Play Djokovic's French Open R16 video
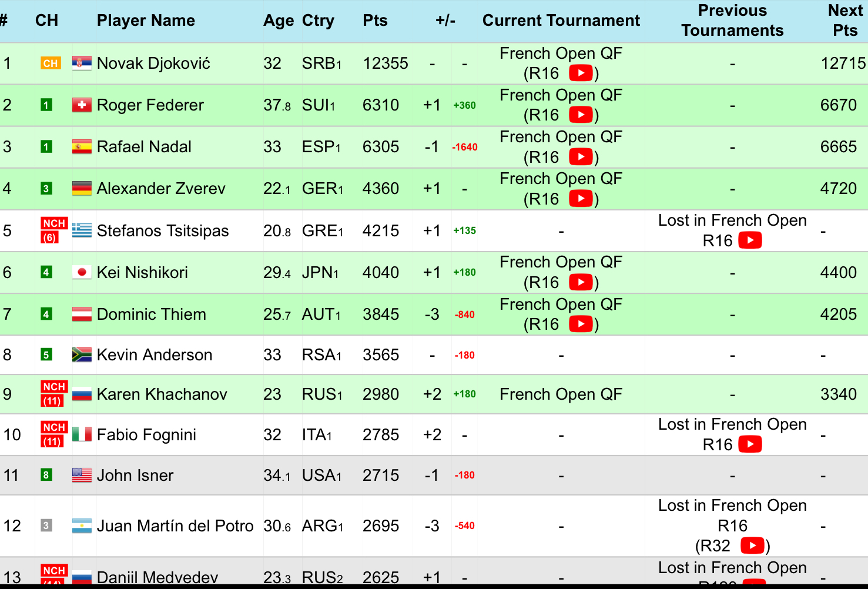This screenshot has width=868, height=589. [x=581, y=73]
